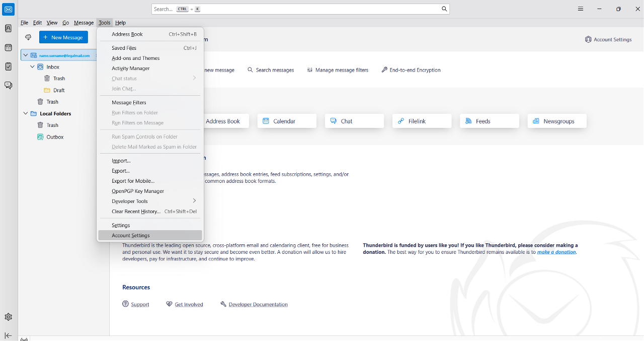
Task: Collapse the Inbox folder tree
Action: pos(33,67)
